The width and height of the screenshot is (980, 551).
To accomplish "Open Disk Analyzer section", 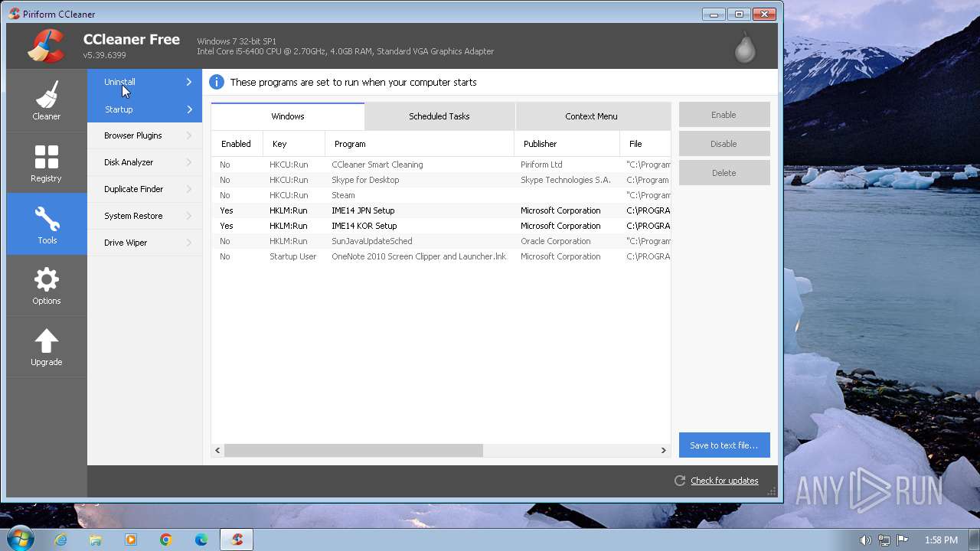I will [x=145, y=162].
